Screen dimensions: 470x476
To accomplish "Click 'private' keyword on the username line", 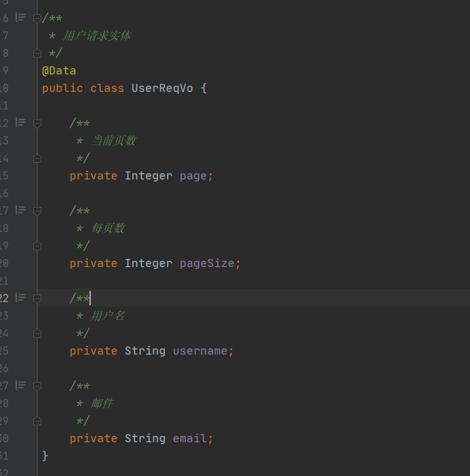I will coord(94,351).
